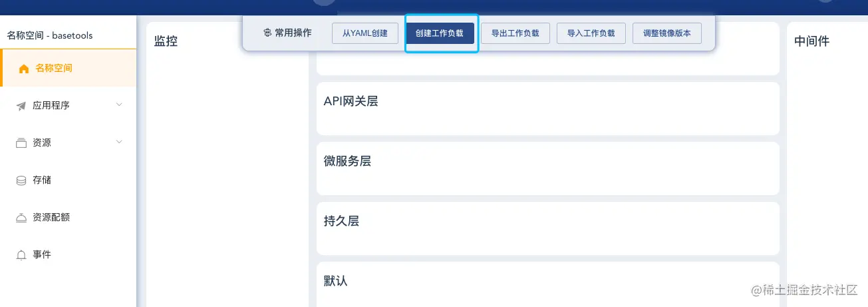
Task: Select the 微服务层 panel
Action: (547, 168)
